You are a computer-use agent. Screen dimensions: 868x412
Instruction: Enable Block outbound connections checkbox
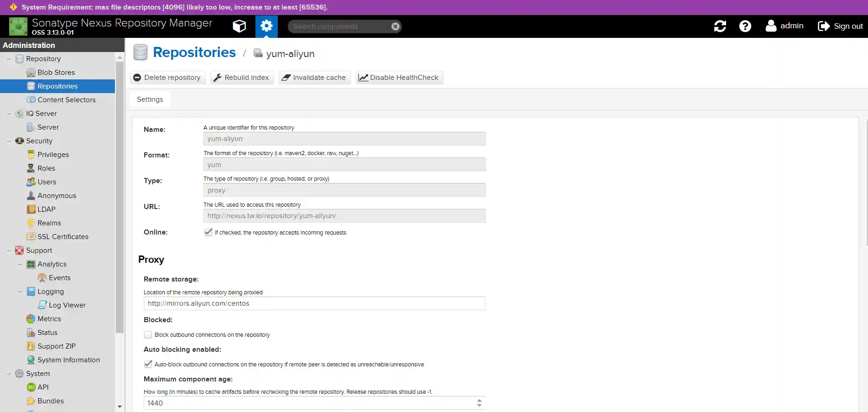pyautogui.click(x=148, y=335)
